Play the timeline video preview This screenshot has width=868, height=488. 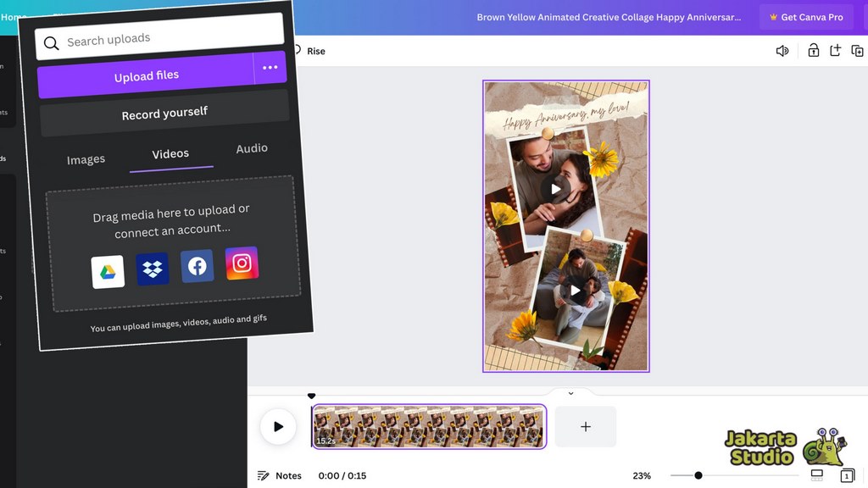(278, 426)
